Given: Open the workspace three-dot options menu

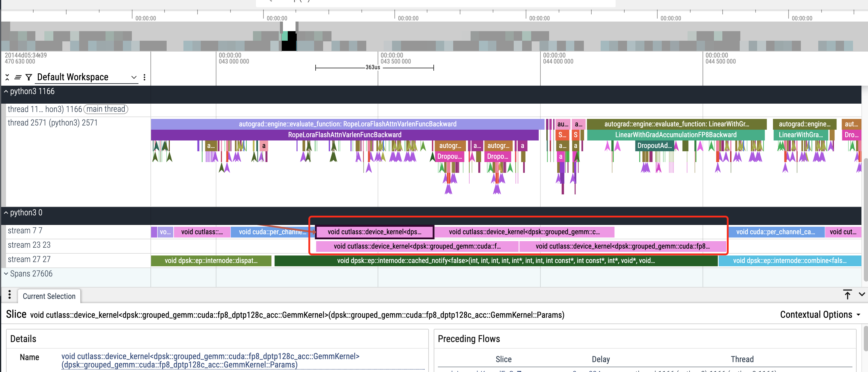Looking at the screenshot, I should click(x=144, y=78).
